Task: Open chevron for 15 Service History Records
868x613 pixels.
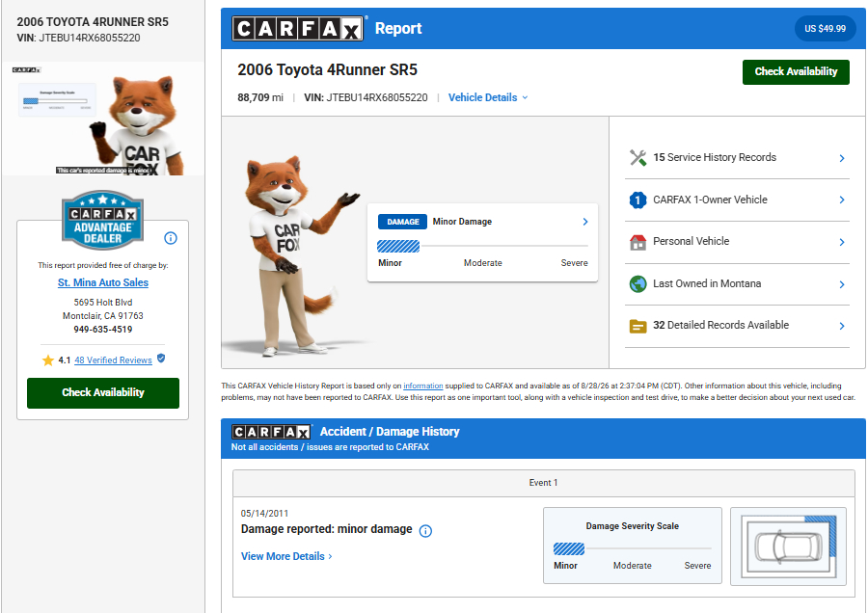Action: coord(841,158)
